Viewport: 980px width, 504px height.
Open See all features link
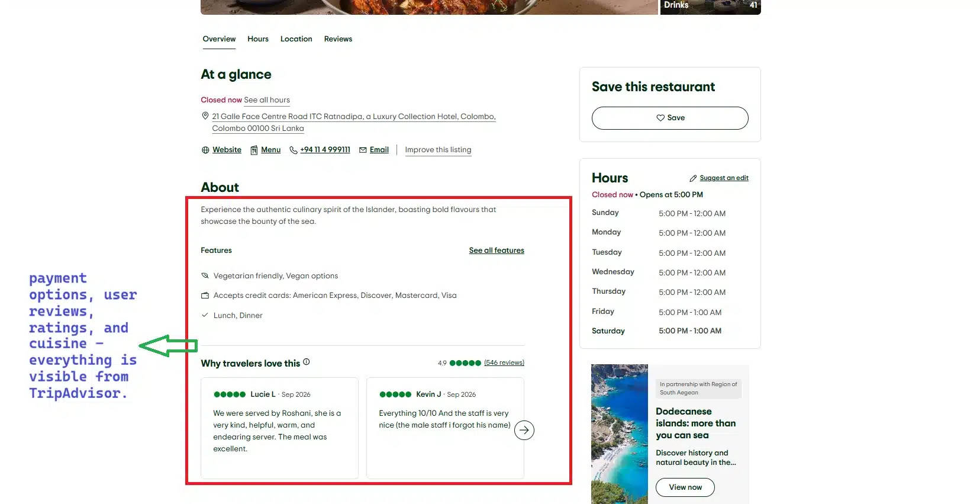pos(497,251)
